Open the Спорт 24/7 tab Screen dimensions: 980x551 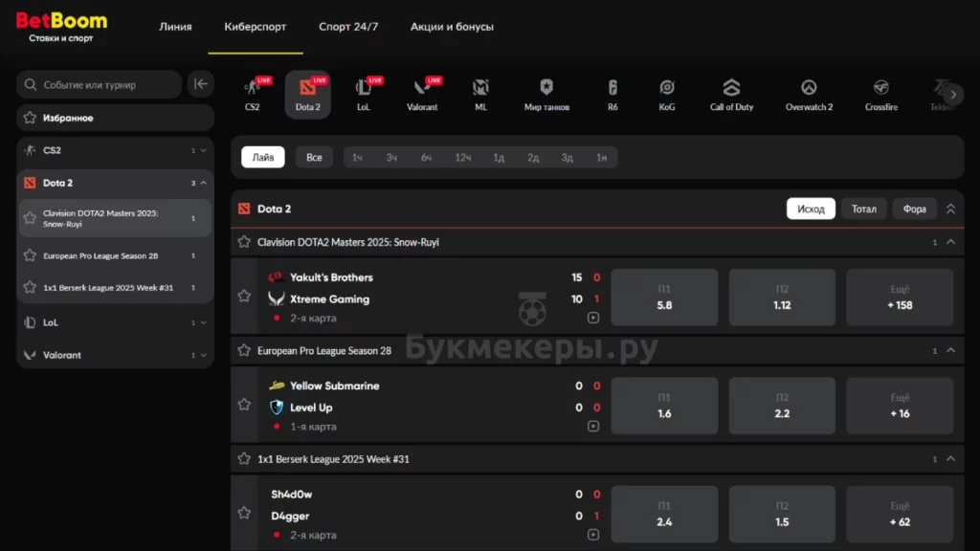pos(348,27)
